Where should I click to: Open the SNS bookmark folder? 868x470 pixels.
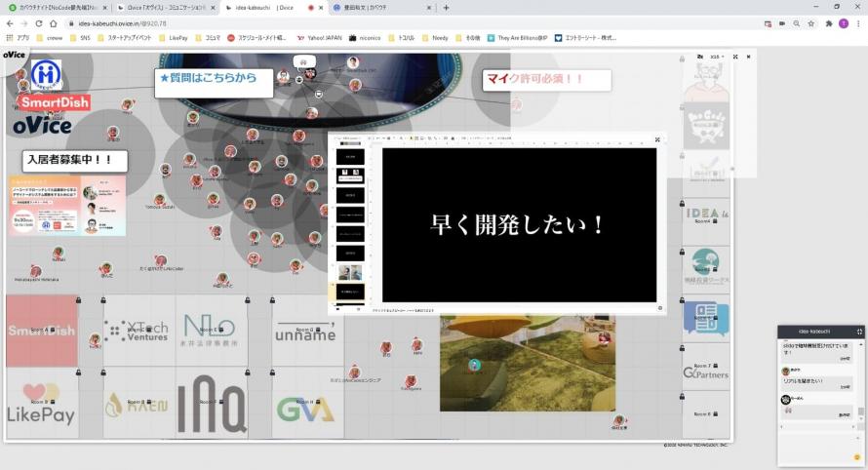point(80,38)
